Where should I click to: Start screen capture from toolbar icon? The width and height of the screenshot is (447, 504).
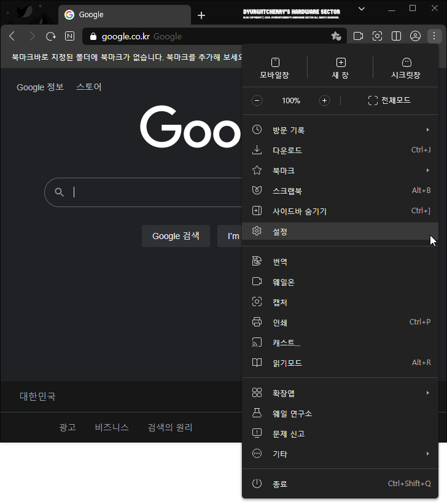tap(377, 36)
